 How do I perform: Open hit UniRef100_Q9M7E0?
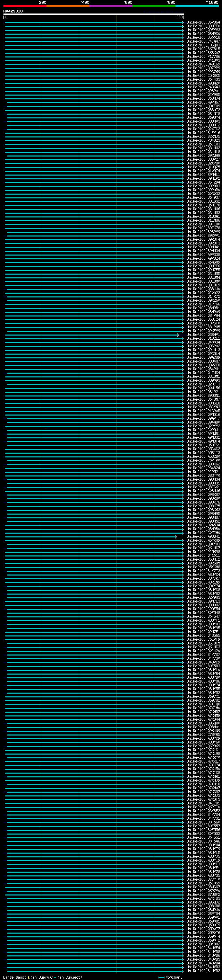click(203, 26)
